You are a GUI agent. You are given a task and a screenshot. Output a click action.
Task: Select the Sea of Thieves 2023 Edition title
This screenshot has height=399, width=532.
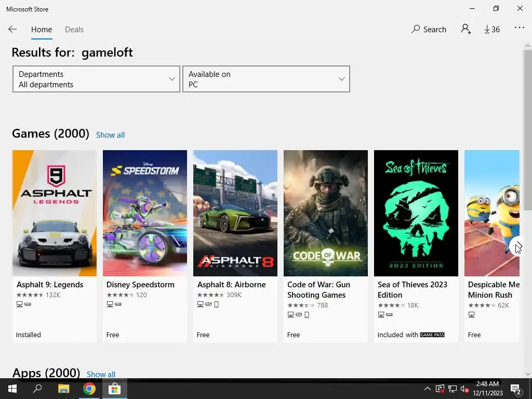click(x=413, y=290)
